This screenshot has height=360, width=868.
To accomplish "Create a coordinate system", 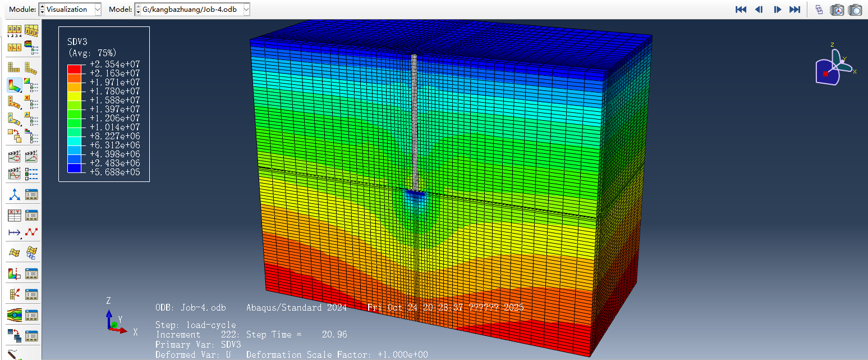I will [14, 195].
